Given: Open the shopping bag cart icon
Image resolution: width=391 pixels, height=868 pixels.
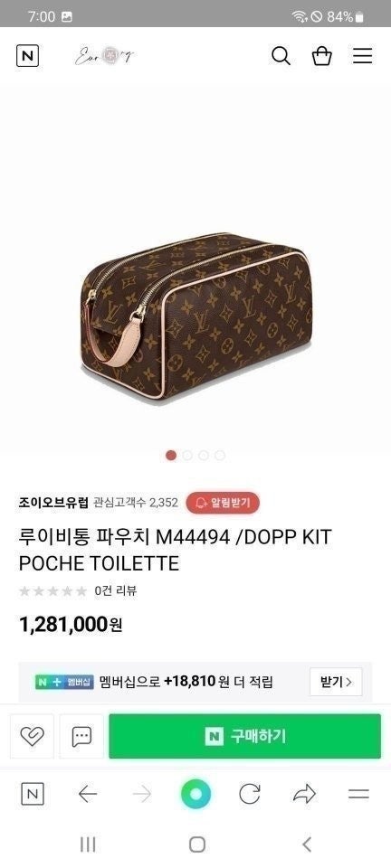Looking at the screenshot, I should pyautogui.click(x=322, y=56).
